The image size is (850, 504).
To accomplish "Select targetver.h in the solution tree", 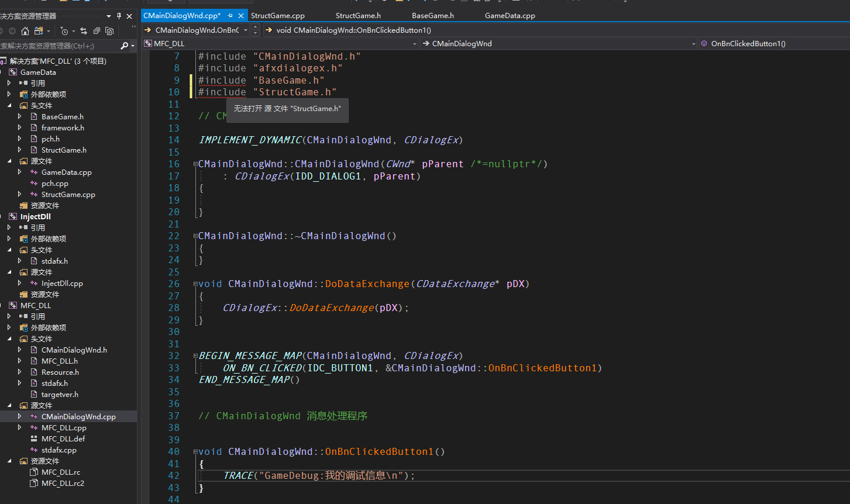I will [60, 395].
